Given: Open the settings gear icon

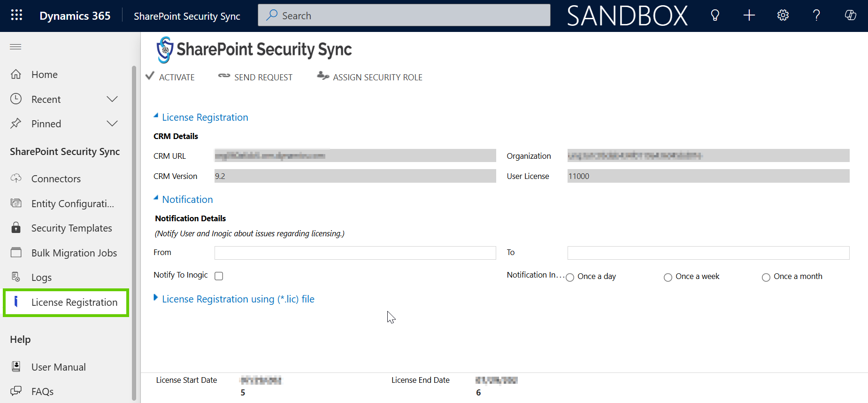Looking at the screenshot, I should 783,15.
